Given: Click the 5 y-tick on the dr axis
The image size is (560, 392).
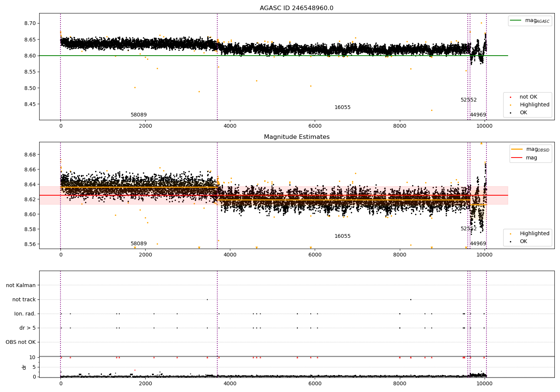Looking at the screenshot, I should [x=34, y=367].
